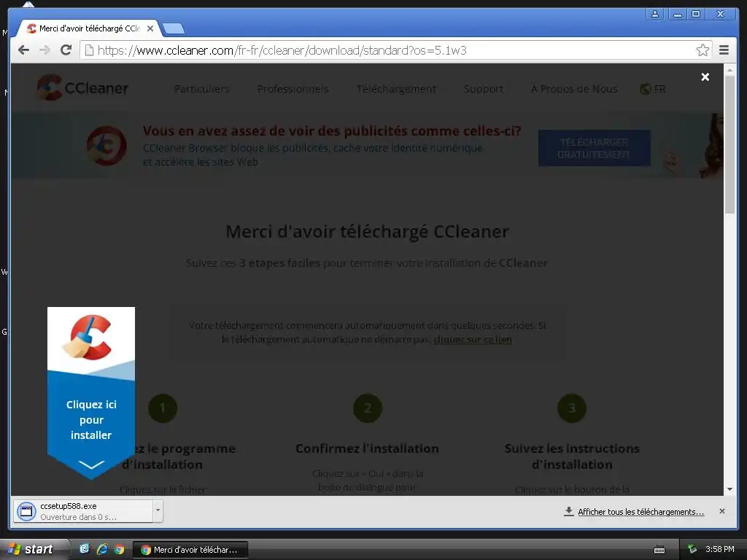Open 'A Propos de Nous' menu
Viewport: 747px width, 560px height.
tap(574, 89)
